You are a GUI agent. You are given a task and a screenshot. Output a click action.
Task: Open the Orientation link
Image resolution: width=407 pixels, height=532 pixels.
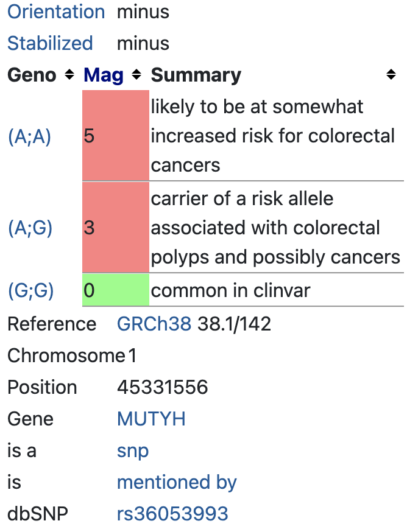click(55, 12)
